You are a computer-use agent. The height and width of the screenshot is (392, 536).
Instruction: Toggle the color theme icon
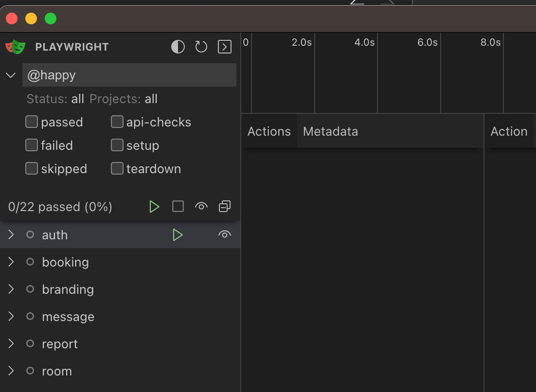pos(178,47)
